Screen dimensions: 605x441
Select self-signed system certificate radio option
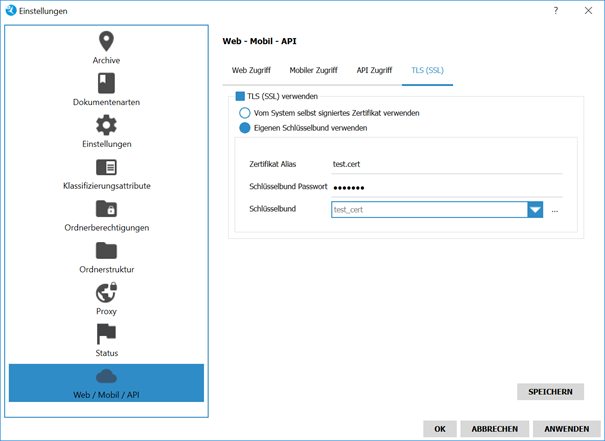(245, 113)
